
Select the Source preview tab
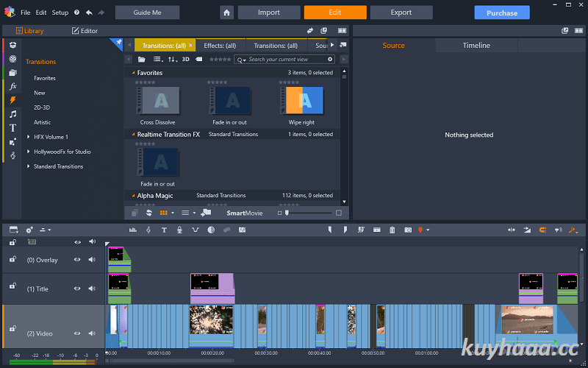pos(393,45)
